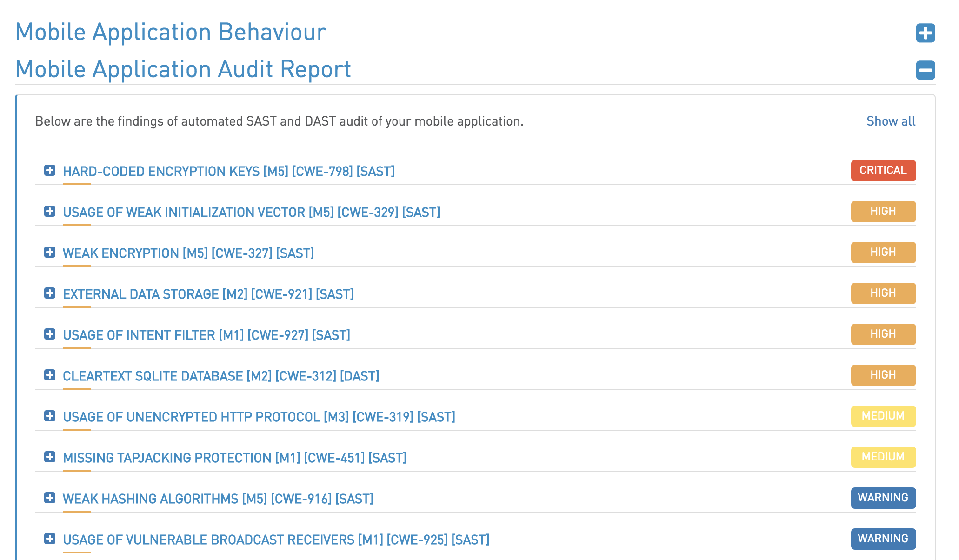Image resolution: width=959 pixels, height=560 pixels.
Task: Expand Weak Hashing Algorithms plus icon
Action: (50, 498)
